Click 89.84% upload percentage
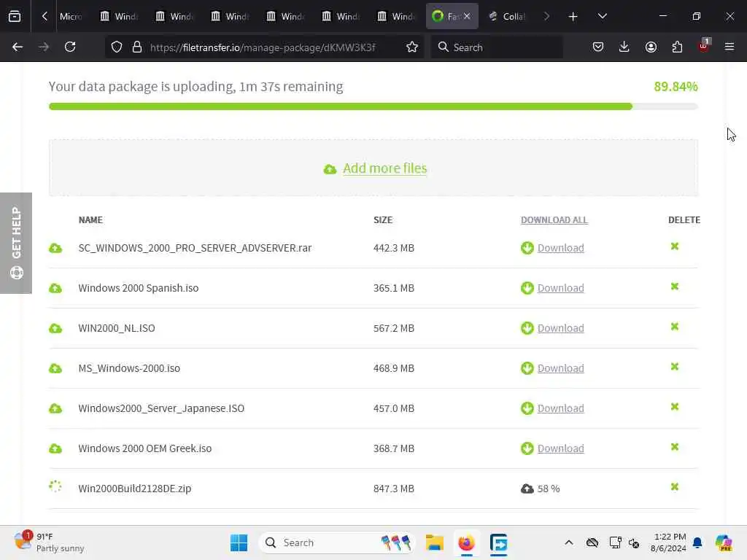This screenshot has width=747, height=560. coord(676,87)
